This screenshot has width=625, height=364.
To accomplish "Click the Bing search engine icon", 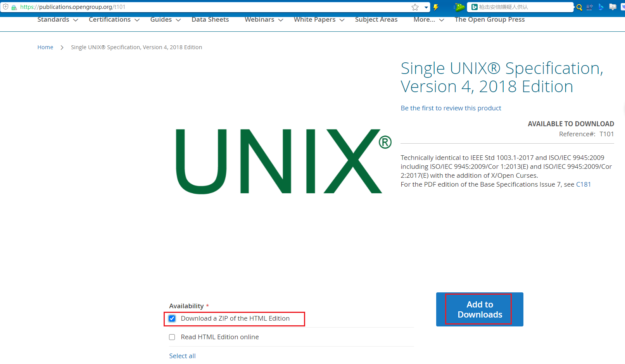I will pyautogui.click(x=474, y=7).
